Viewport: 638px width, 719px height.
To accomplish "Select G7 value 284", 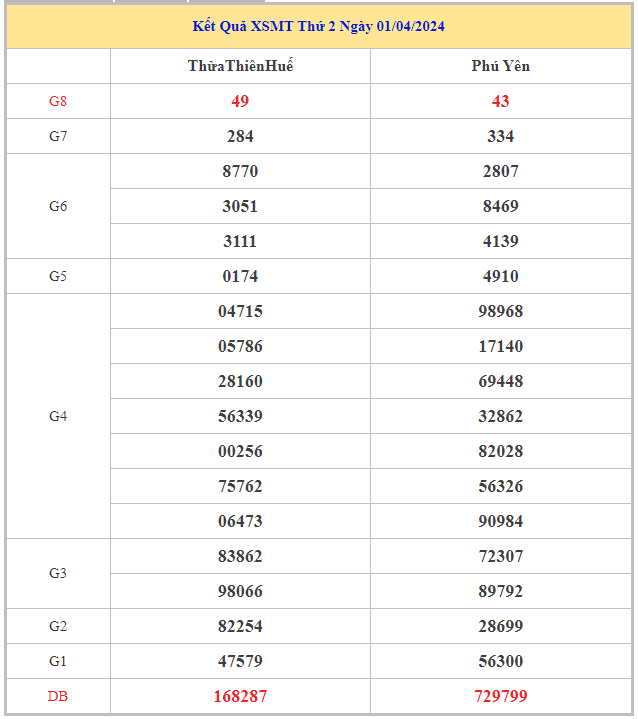I will point(240,136).
